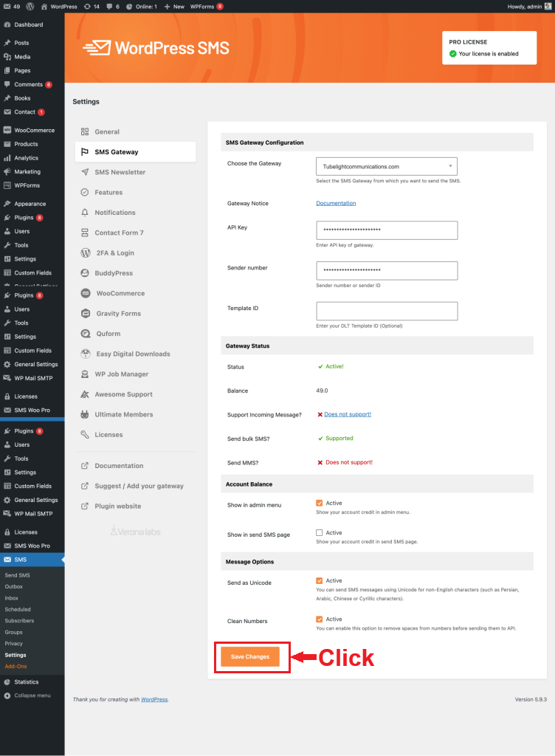Click the updates icon showing 14
Image resolution: width=555 pixels, height=756 pixels.
[x=87, y=6]
